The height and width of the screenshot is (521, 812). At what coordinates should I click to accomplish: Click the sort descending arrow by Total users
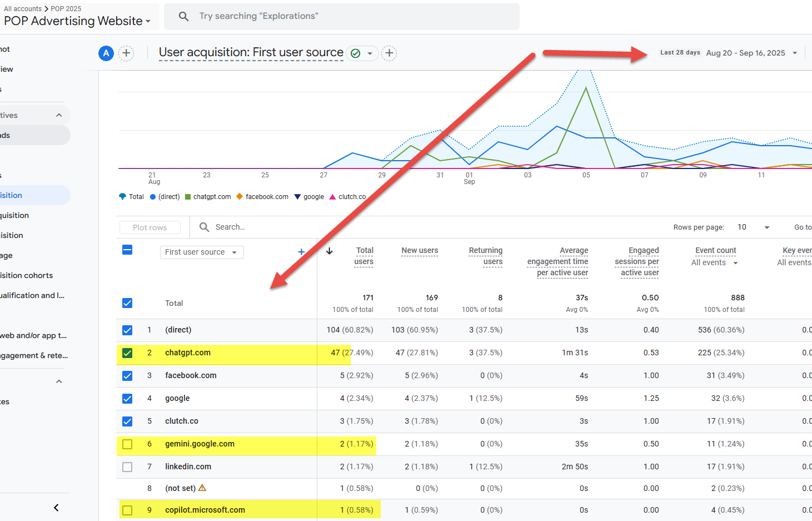coord(330,251)
